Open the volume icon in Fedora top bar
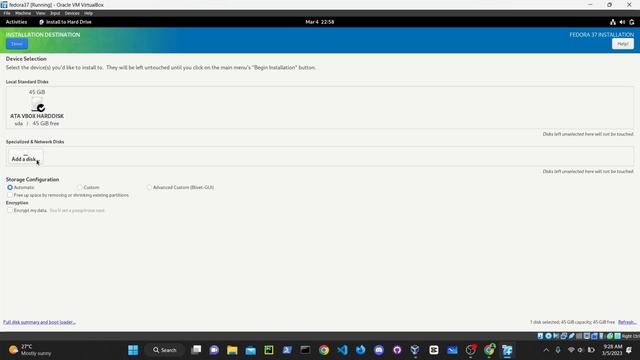The width and height of the screenshot is (640, 360). (622, 22)
